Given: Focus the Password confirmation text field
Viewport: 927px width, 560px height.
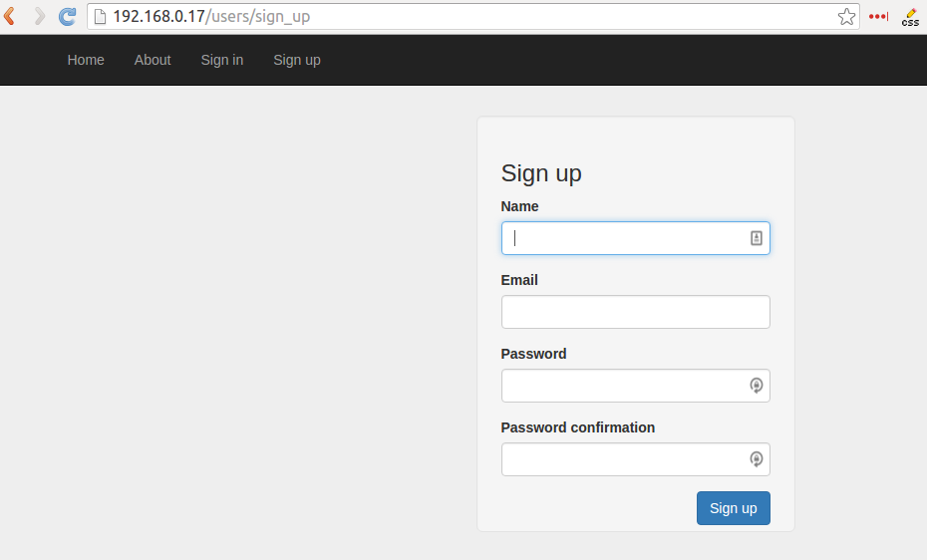Looking at the screenshot, I should click(636, 459).
